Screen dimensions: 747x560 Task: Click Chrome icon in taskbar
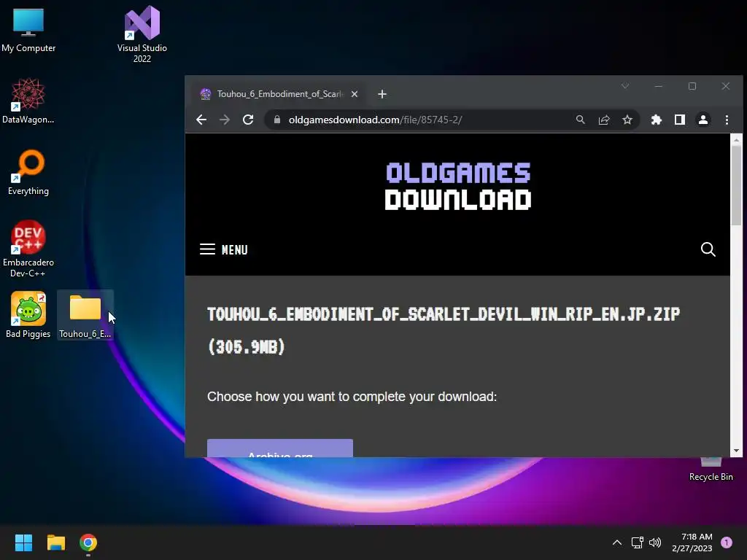pos(88,542)
